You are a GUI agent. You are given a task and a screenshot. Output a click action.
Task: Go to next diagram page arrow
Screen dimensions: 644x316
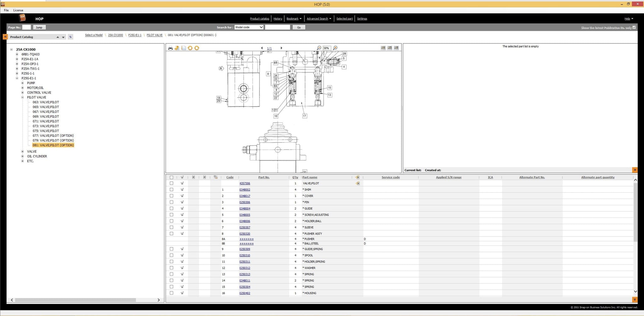coord(281,48)
